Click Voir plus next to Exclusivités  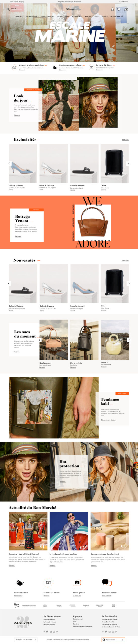(125, 140)
